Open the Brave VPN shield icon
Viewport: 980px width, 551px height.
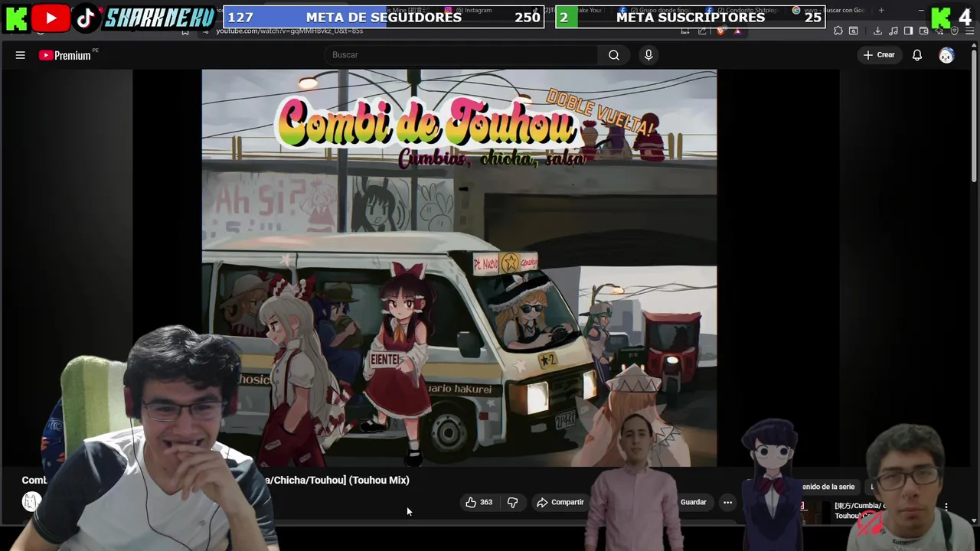(x=954, y=31)
